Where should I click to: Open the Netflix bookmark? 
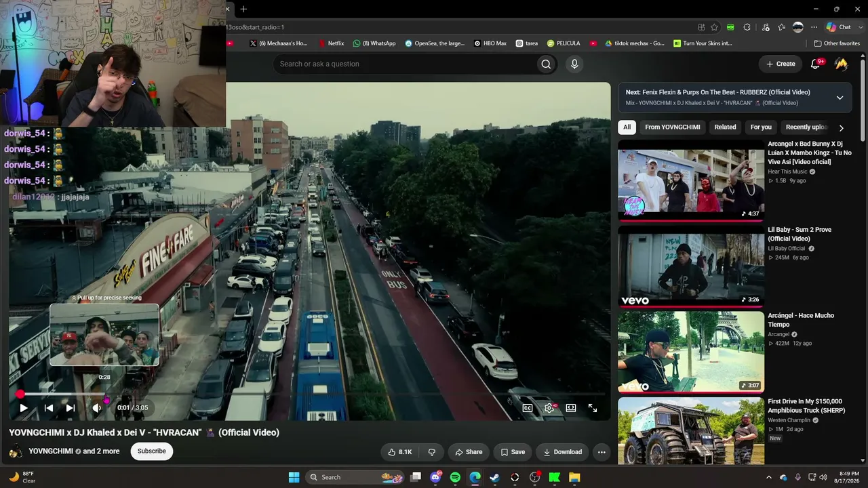tap(332, 43)
